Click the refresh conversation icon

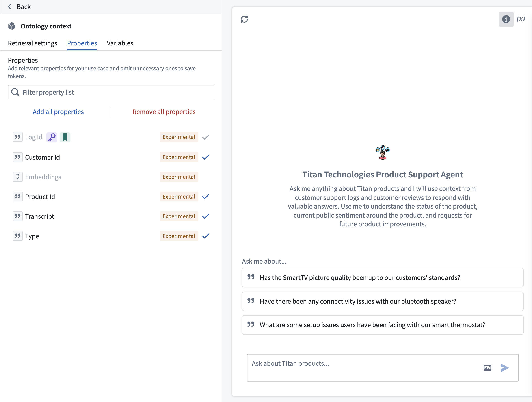pyautogui.click(x=244, y=19)
